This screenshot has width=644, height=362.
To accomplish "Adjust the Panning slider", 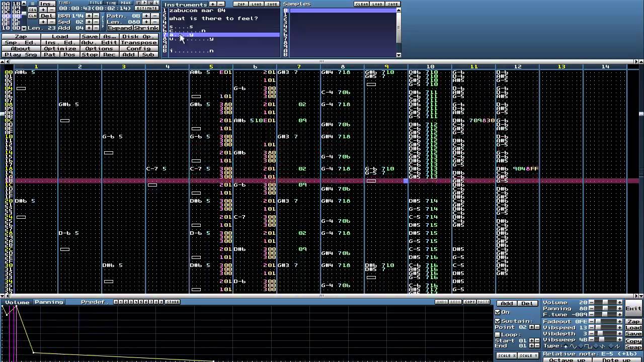I will pos(605,308).
